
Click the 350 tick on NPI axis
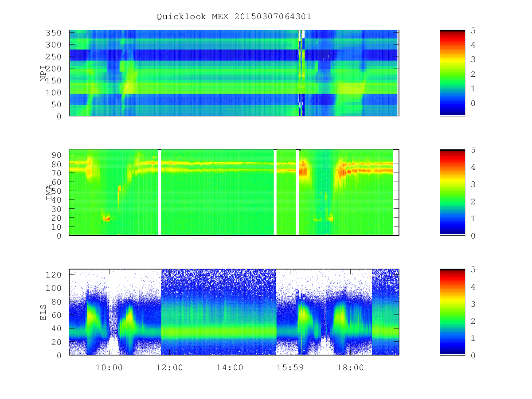coord(55,33)
